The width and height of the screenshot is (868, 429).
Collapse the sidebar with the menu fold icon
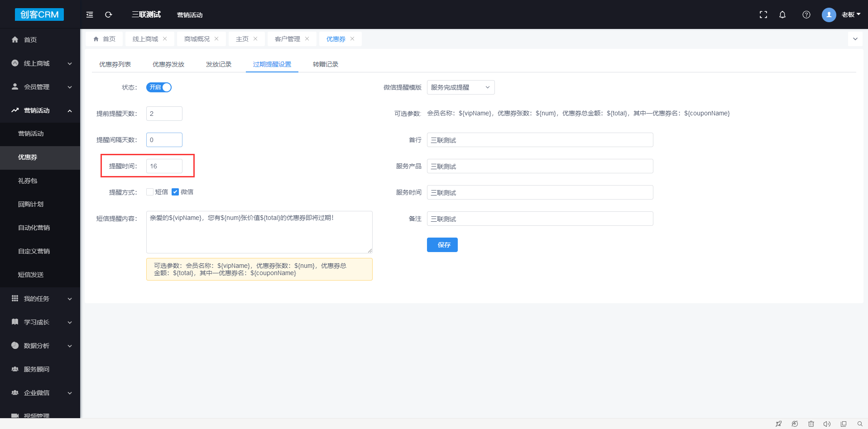click(x=90, y=14)
